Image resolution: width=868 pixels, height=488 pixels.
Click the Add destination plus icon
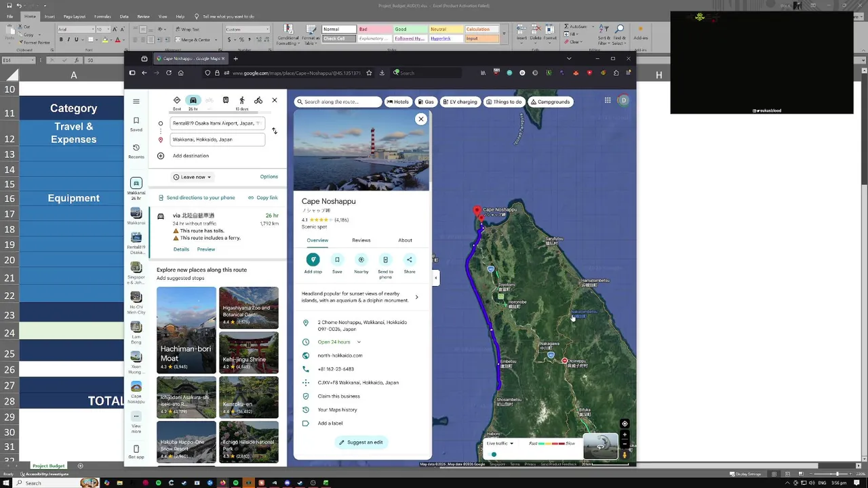161,156
